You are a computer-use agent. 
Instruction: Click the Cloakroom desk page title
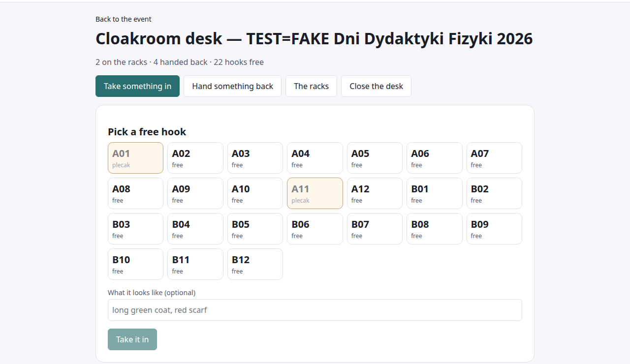(314, 39)
